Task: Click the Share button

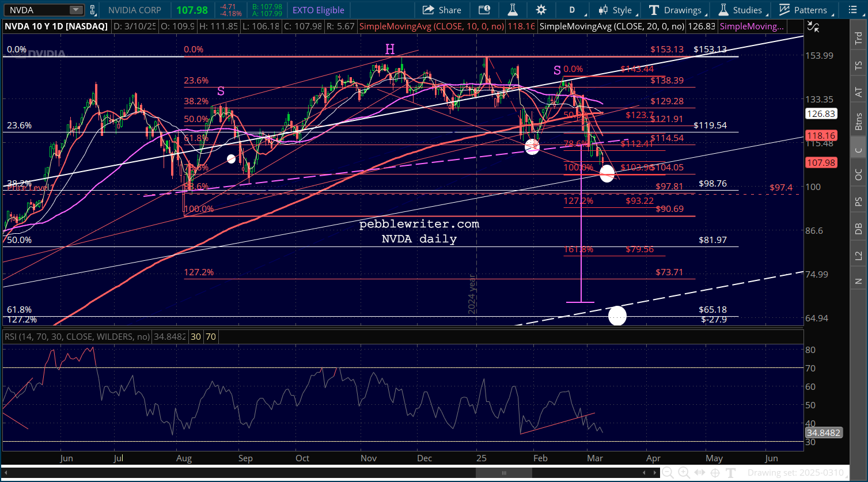Action: pyautogui.click(x=442, y=10)
